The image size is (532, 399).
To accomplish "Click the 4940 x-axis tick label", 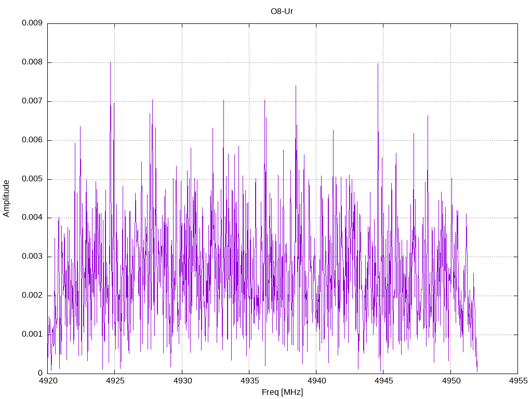I will pyautogui.click(x=316, y=381).
